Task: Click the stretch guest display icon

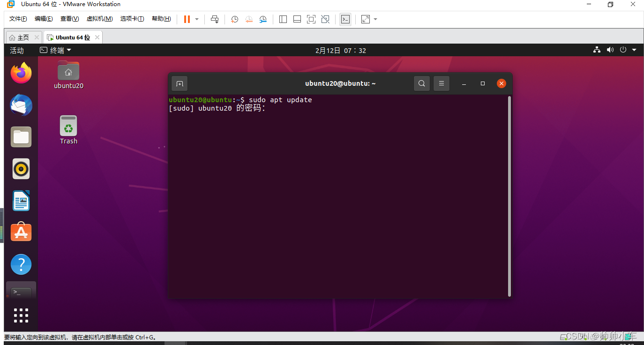Action: click(366, 19)
